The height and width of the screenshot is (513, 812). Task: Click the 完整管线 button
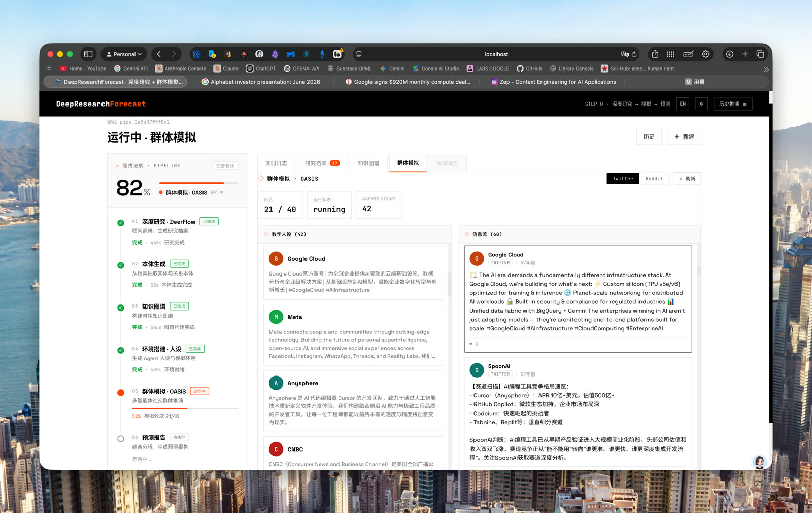(225, 166)
